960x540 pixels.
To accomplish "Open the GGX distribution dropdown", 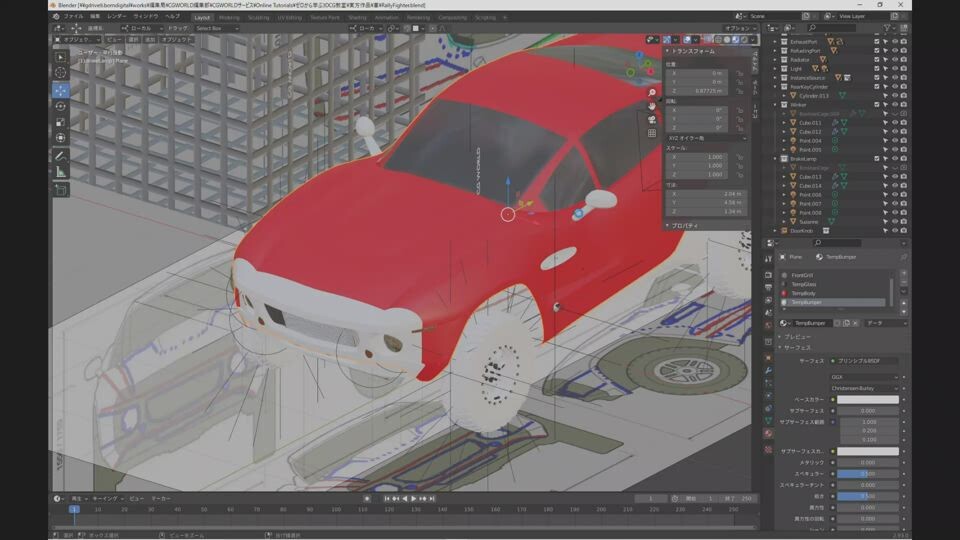I will [x=866, y=377].
